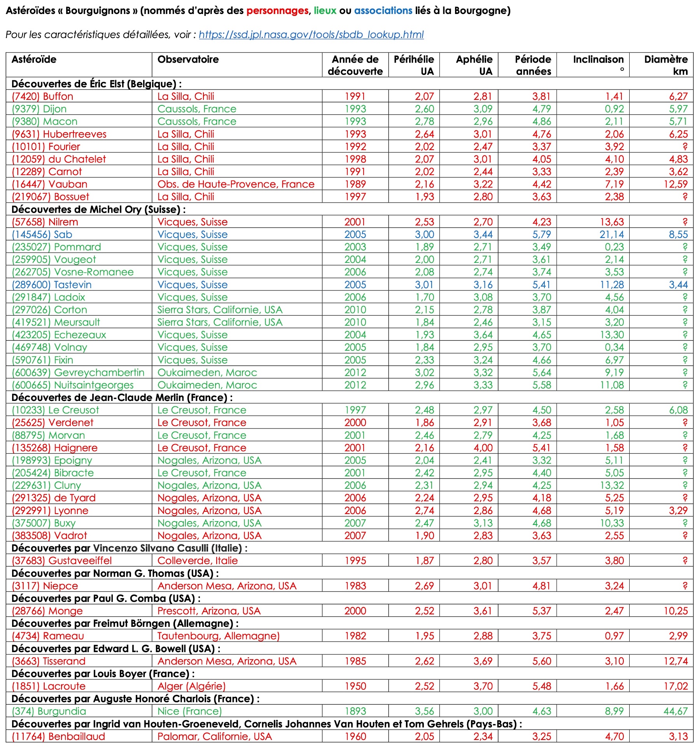Select the Année de découverte header
Image resolution: width=700 pixels, height=747 pixels.
pyautogui.click(x=355, y=65)
